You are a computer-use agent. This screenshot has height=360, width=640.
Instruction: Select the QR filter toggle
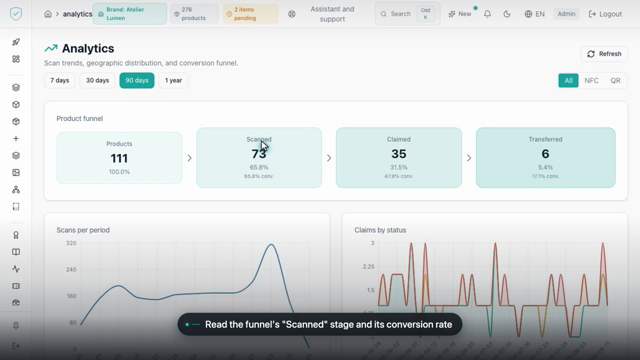click(x=615, y=80)
